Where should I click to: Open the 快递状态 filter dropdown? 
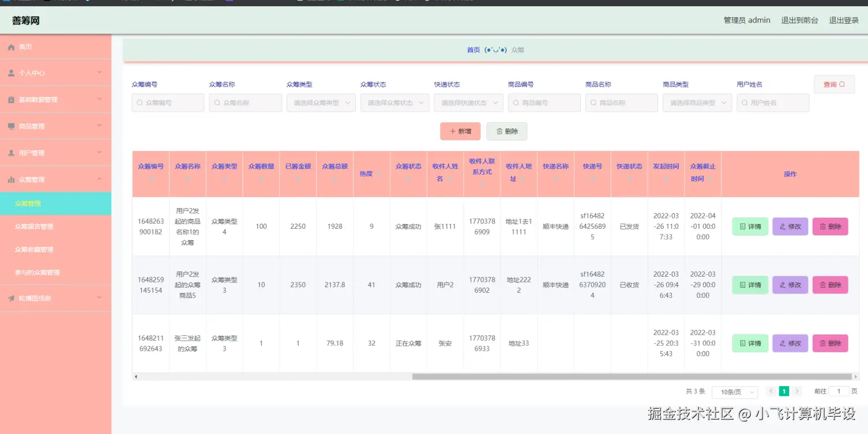(x=469, y=103)
